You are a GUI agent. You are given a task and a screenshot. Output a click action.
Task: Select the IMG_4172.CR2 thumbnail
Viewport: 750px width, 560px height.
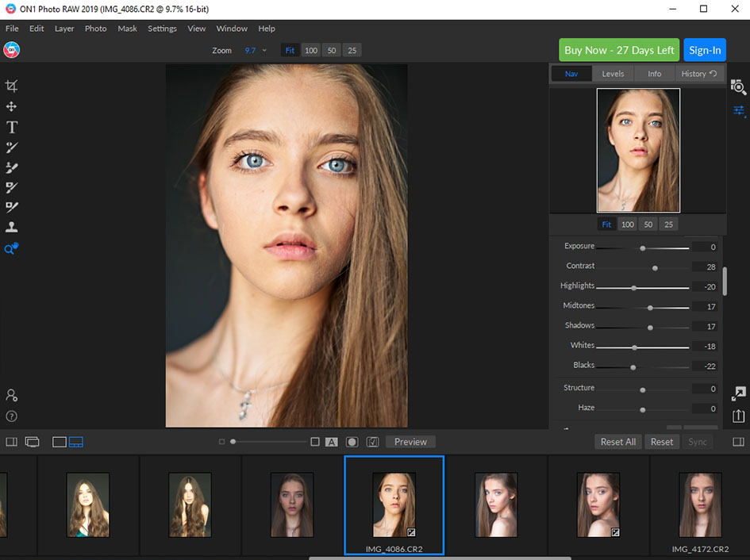coord(699,505)
